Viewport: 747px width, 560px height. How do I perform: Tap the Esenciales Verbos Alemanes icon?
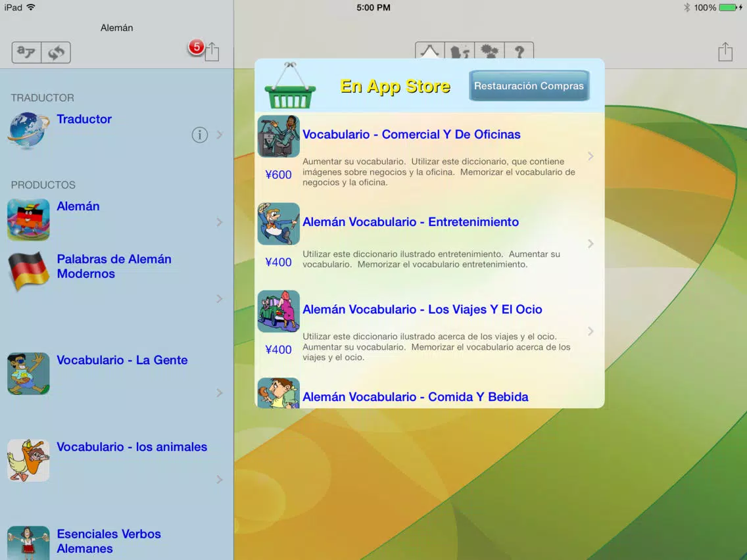click(28, 543)
